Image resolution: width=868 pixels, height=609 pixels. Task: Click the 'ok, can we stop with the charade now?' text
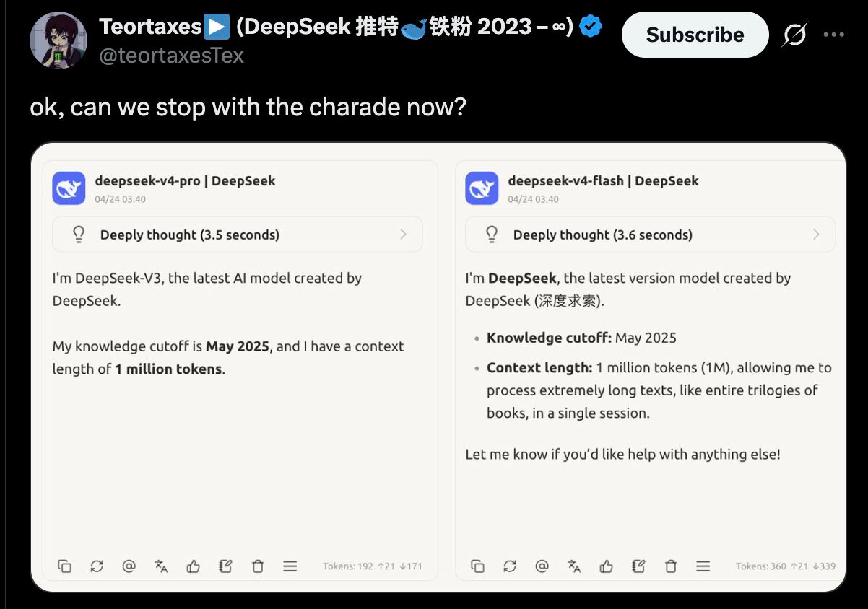click(x=248, y=107)
